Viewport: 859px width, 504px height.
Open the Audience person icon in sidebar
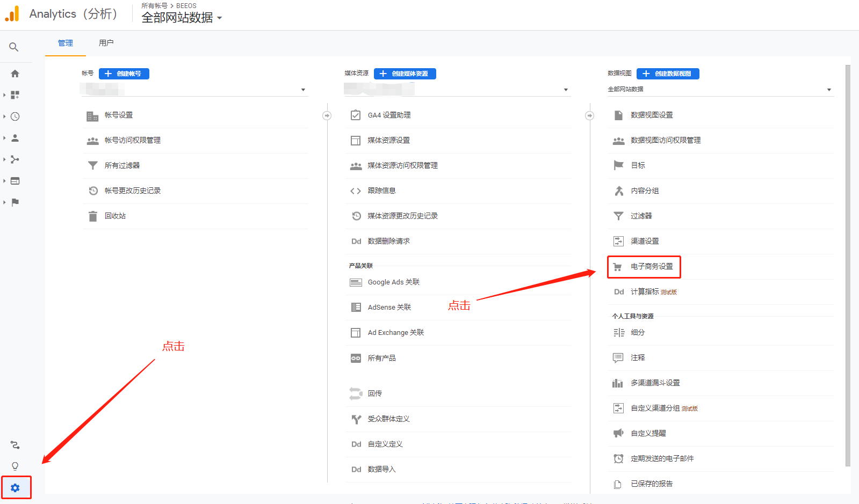click(x=15, y=138)
